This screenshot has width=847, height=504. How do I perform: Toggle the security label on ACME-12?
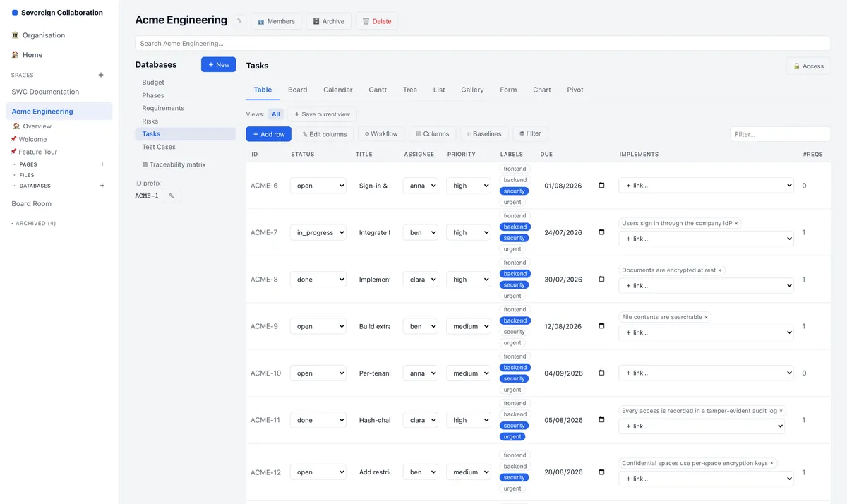(515, 478)
